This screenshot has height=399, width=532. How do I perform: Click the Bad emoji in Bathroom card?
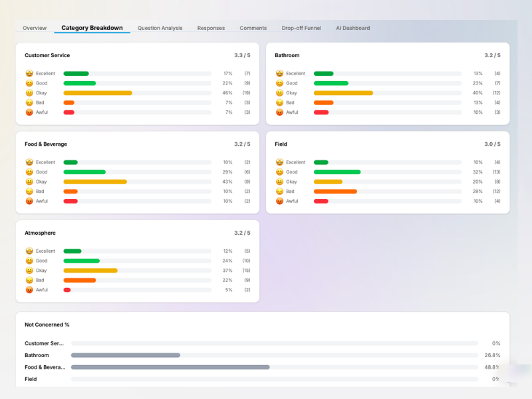click(x=279, y=102)
